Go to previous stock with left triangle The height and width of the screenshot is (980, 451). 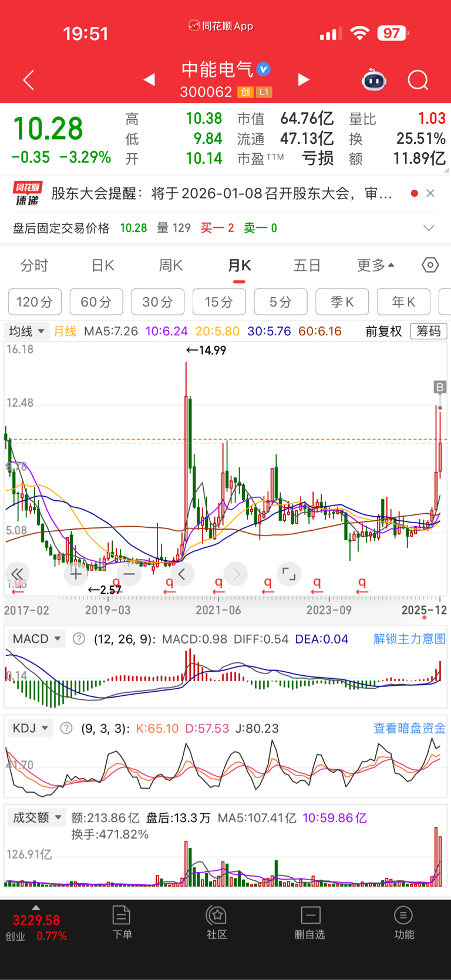click(150, 79)
